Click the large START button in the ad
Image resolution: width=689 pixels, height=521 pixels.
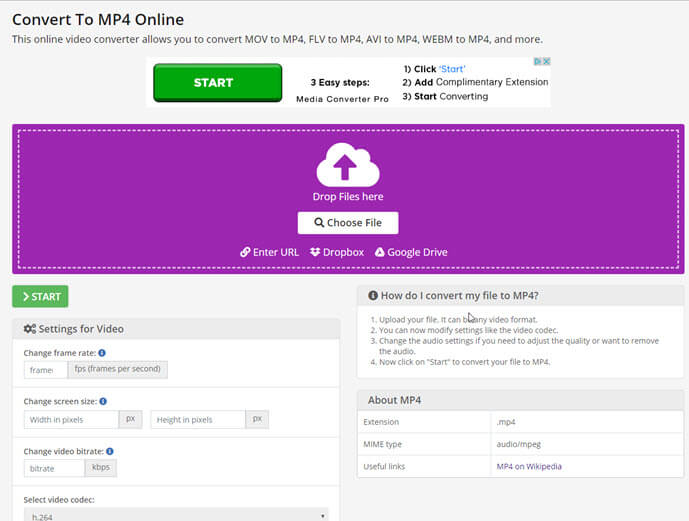point(218,83)
